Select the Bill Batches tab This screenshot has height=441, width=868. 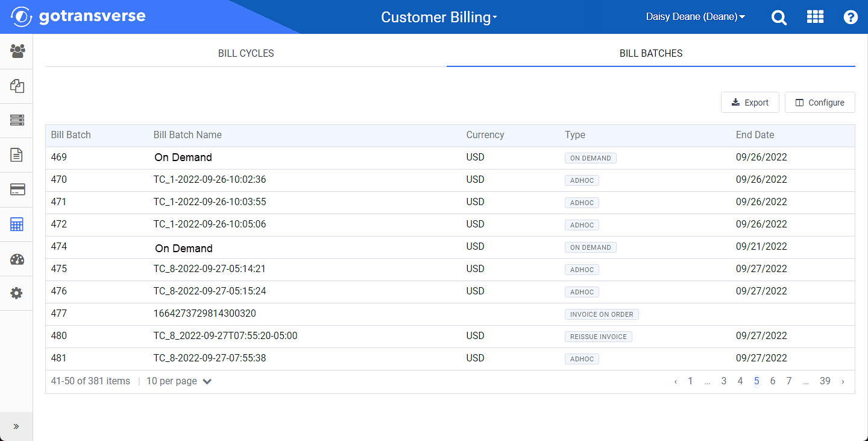point(651,54)
